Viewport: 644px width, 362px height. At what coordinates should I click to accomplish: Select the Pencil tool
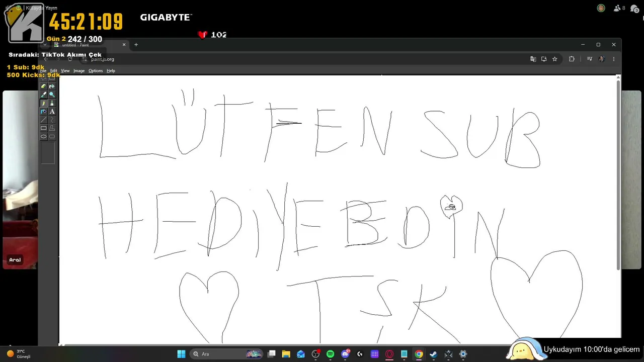pyautogui.click(x=44, y=103)
